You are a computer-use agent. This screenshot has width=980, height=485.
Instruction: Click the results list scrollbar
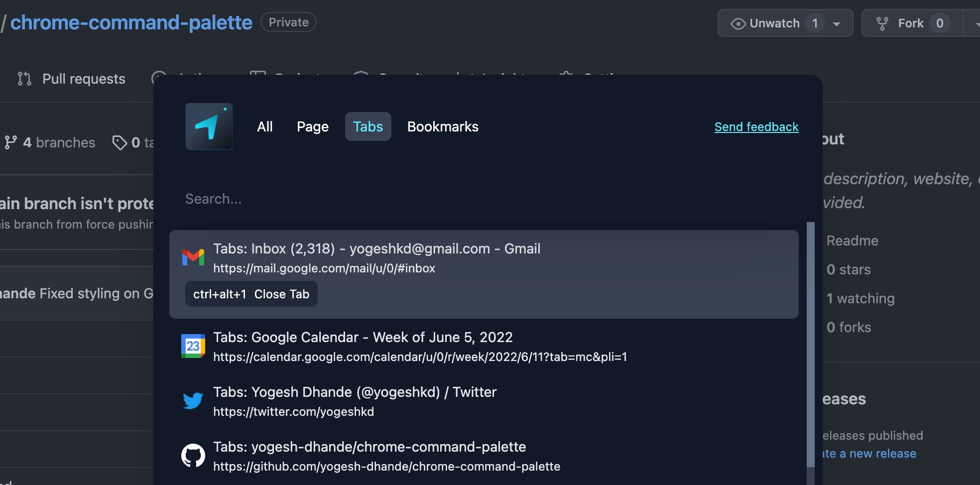[x=811, y=345]
